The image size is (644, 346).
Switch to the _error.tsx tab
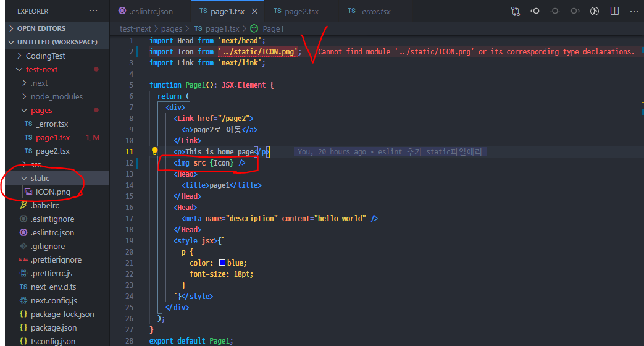(374, 12)
